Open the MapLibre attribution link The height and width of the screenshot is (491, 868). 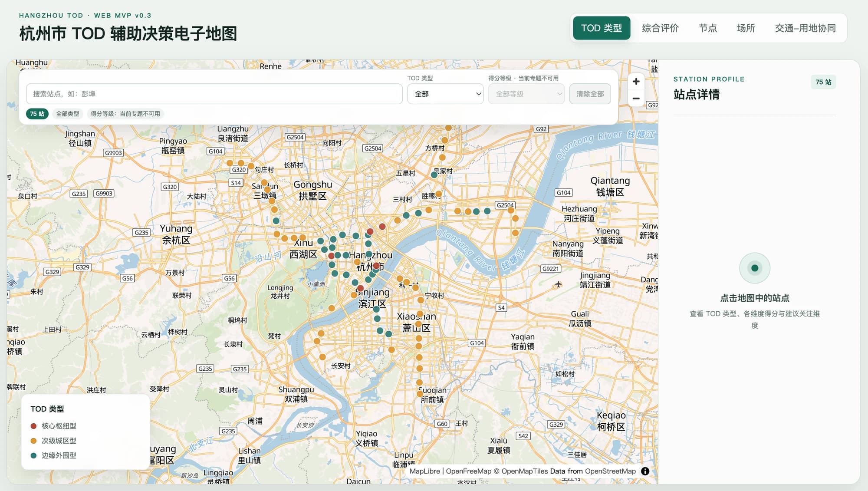point(424,471)
